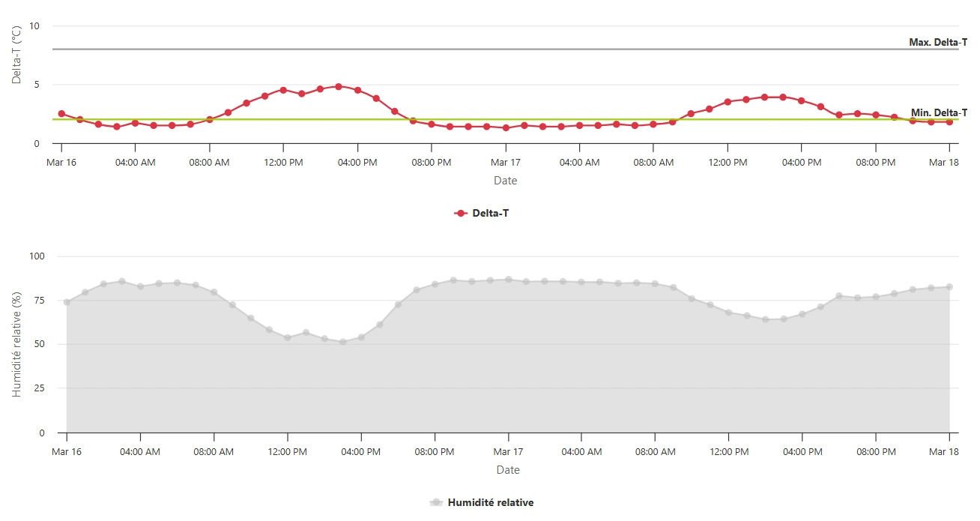Viewport: 980px width, 521px height.
Task: Select the first humidity data point at Mar 16
Action: 67,302
